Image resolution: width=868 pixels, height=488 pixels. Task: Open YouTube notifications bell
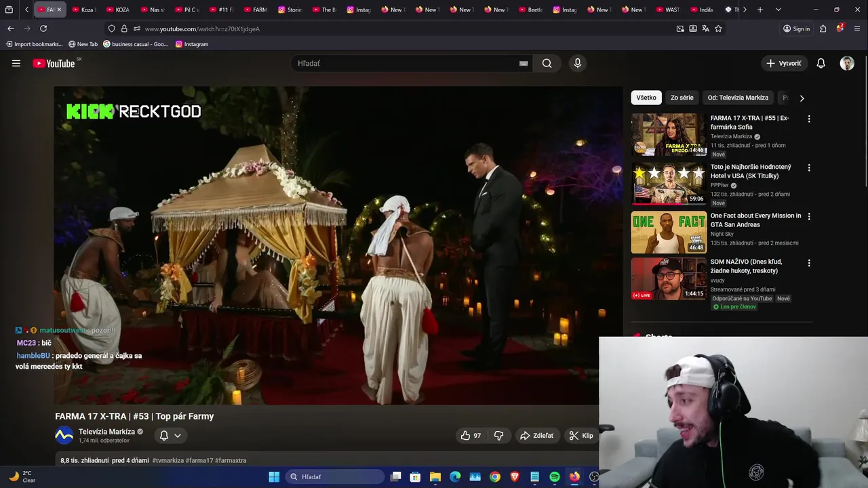(x=821, y=63)
